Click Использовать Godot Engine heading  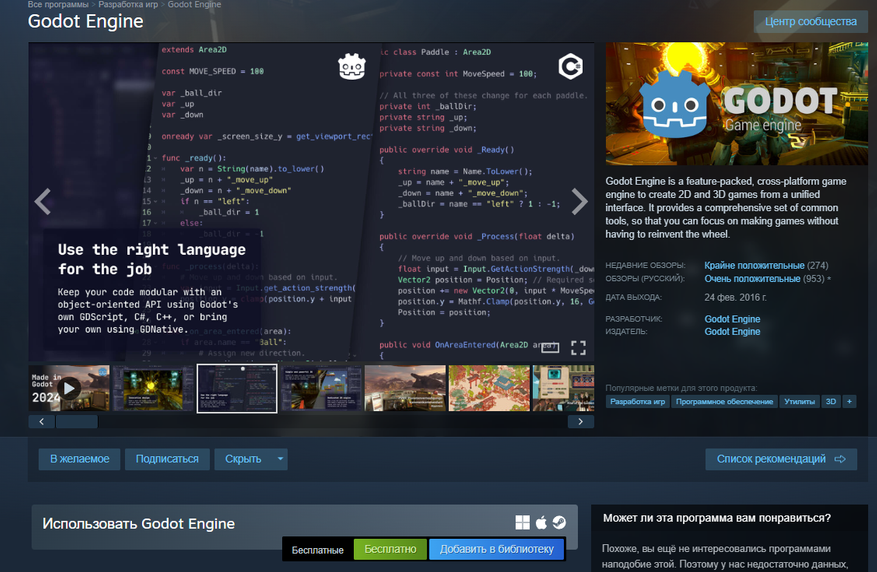(x=139, y=524)
